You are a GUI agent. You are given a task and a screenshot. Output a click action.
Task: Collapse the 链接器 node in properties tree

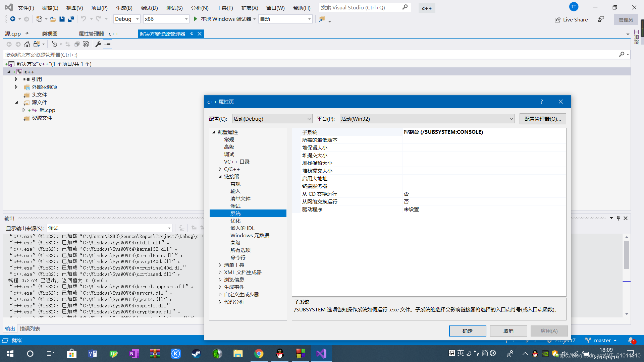[x=220, y=177]
